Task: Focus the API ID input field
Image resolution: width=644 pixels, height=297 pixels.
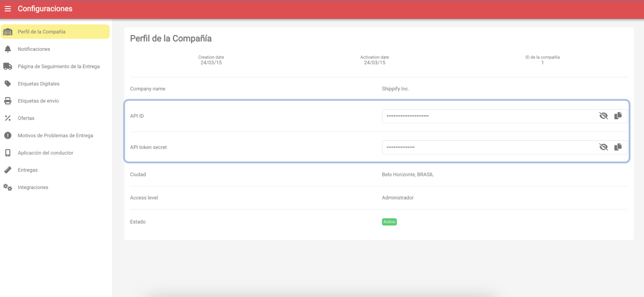Action: click(488, 116)
